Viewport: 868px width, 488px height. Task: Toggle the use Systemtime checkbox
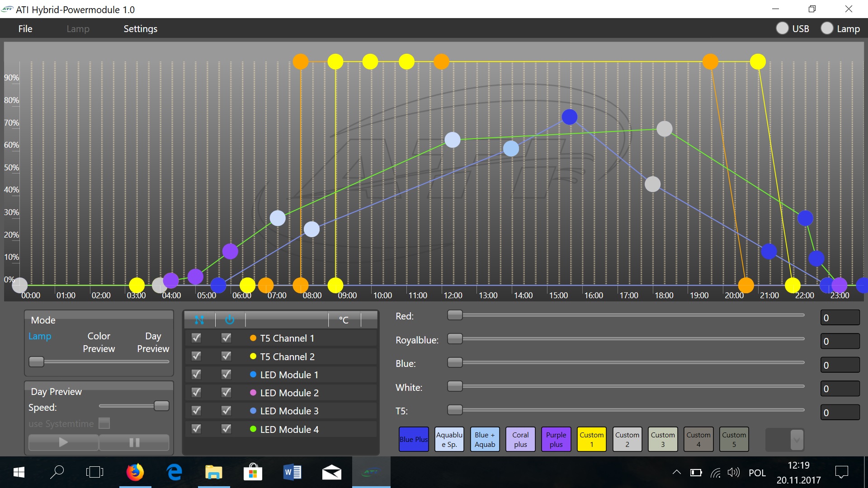point(104,423)
